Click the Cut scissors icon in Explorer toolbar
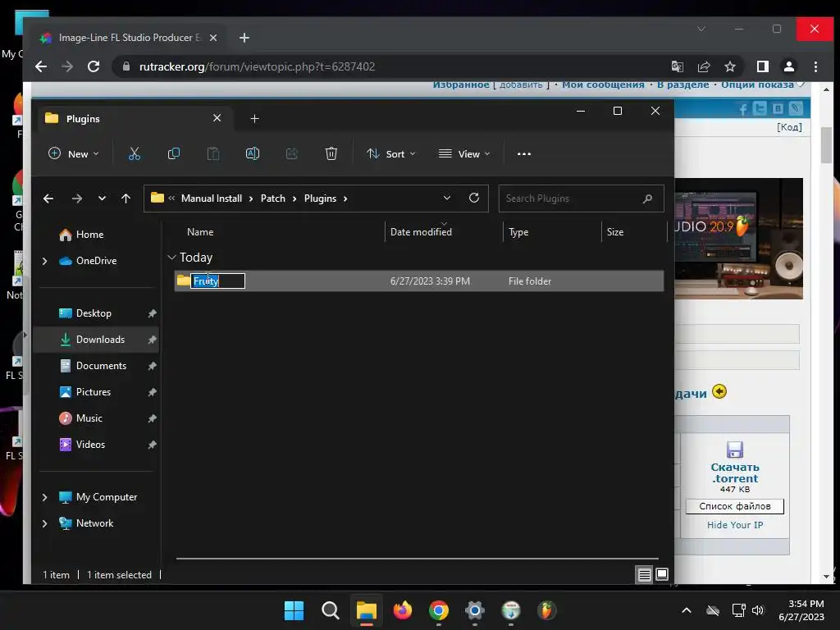The image size is (840, 630). (135, 153)
